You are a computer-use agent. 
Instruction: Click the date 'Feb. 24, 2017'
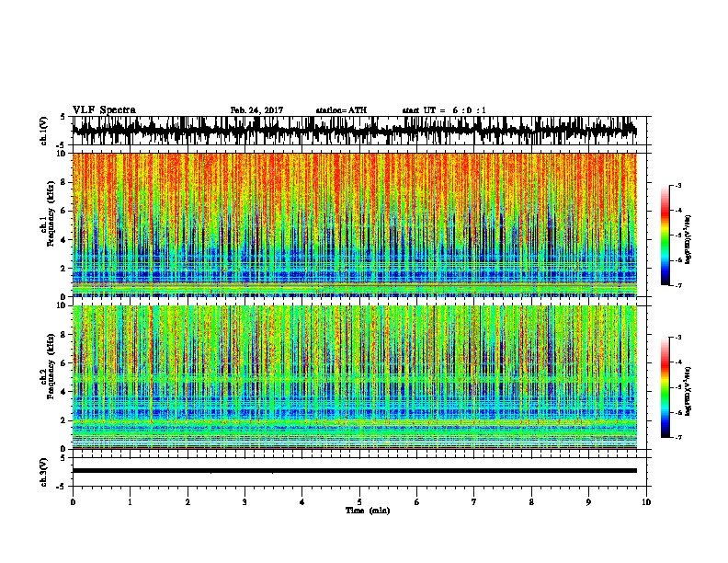click(x=256, y=110)
